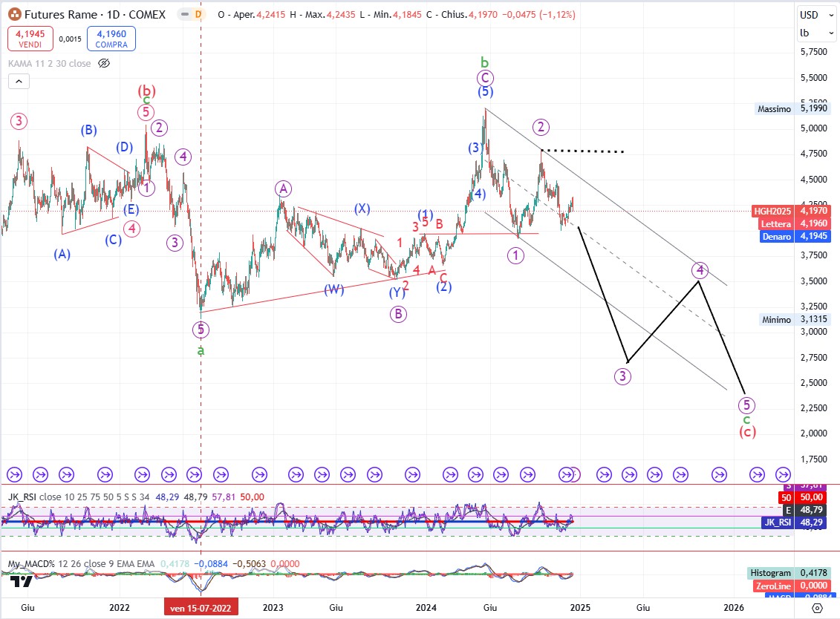Select the blue (W) wave label
This screenshot has width=840, height=619.
click(x=333, y=289)
